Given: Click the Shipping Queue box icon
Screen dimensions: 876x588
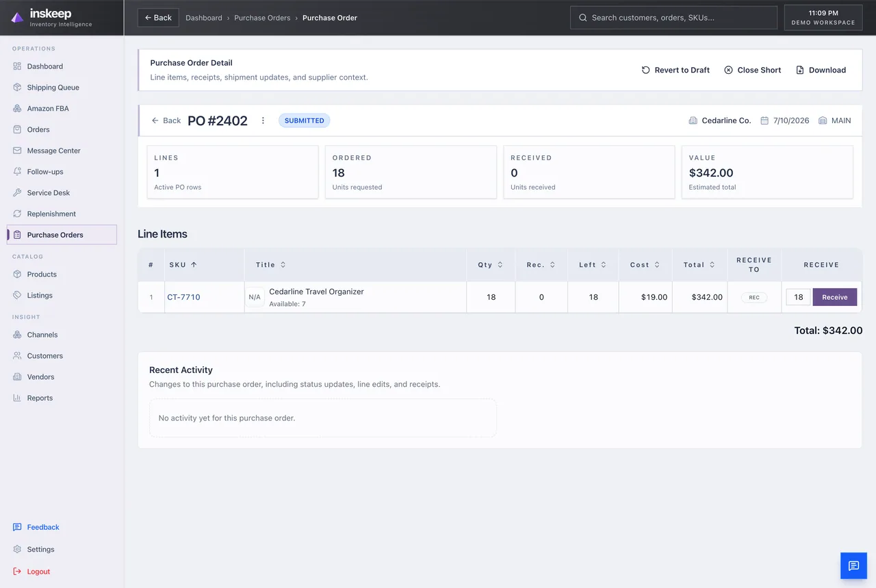Looking at the screenshot, I should click(x=17, y=88).
